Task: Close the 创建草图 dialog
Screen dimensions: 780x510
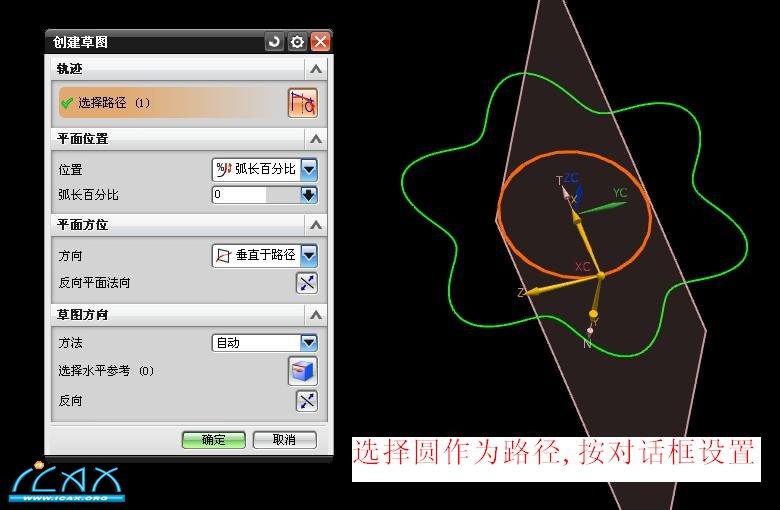Action: coord(320,42)
